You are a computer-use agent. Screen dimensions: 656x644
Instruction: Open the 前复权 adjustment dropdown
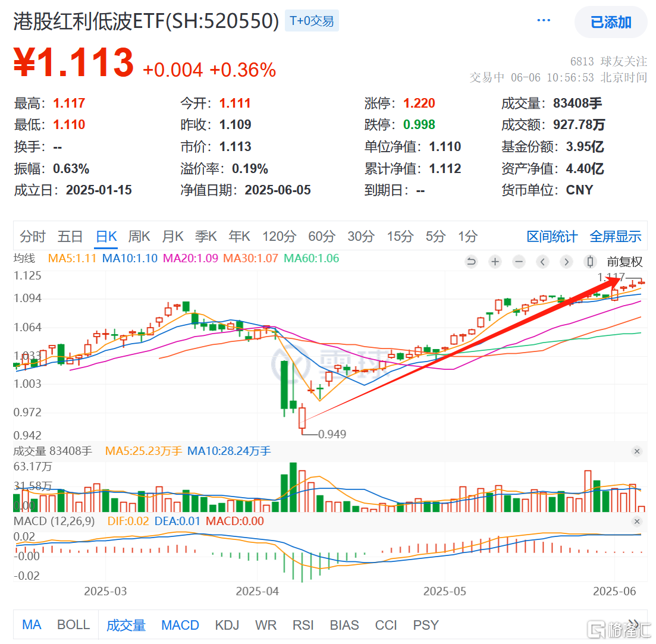click(x=624, y=262)
